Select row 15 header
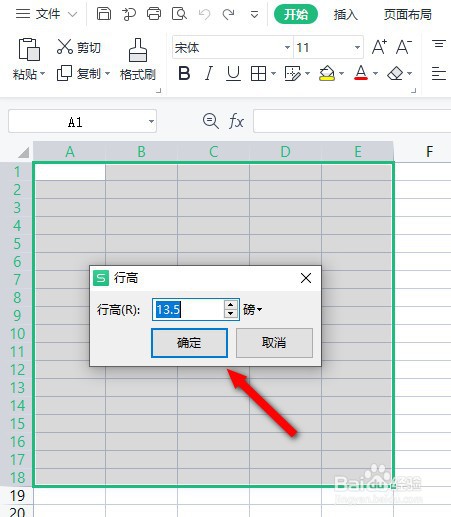 (17, 424)
